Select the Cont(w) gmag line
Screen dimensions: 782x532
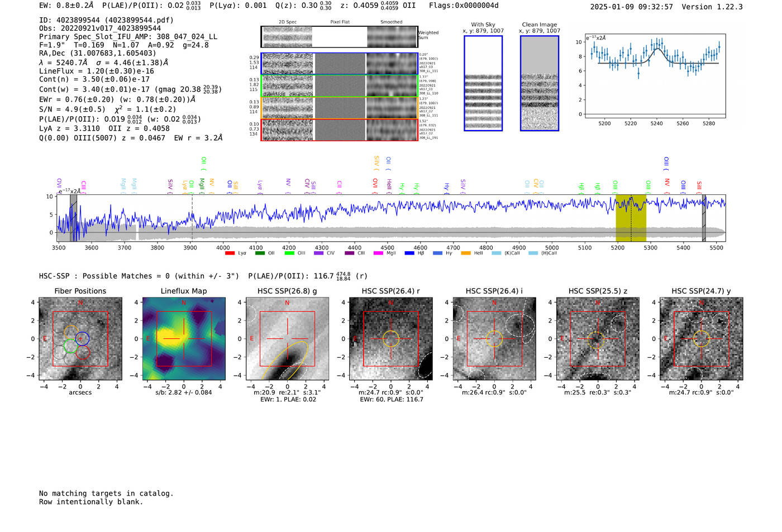131,89
